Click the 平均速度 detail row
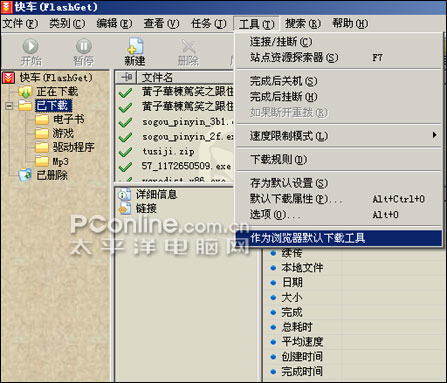The image size is (447, 383). (302, 342)
